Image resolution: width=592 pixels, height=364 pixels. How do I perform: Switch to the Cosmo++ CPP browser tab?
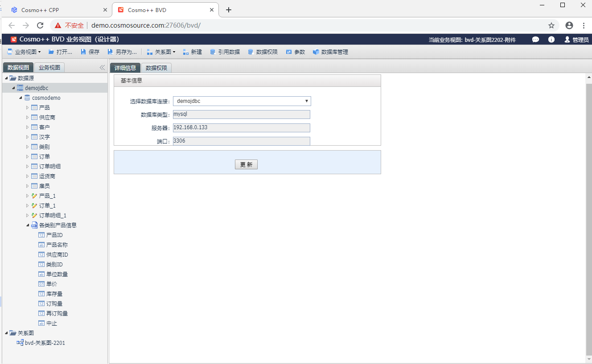pyautogui.click(x=58, y=10)
